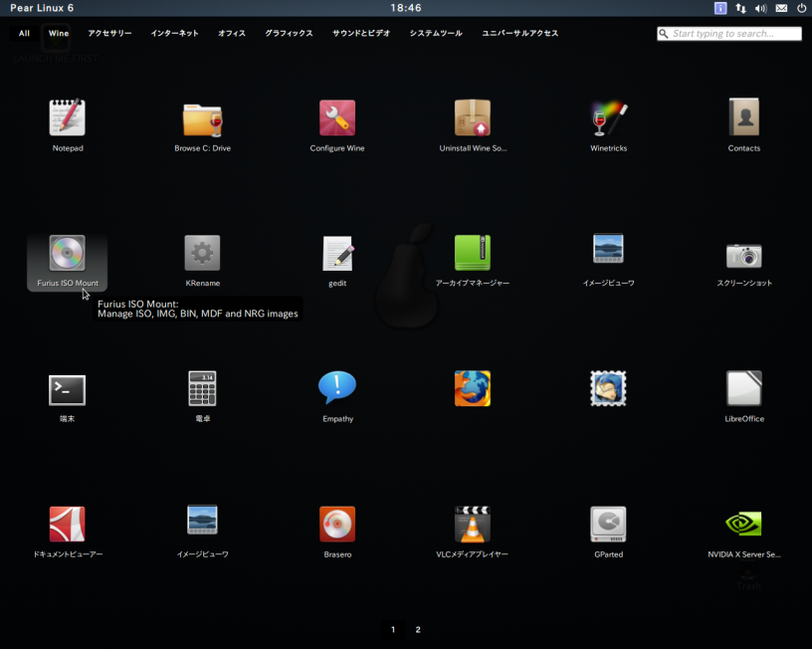Open the Winetricks app

coord(608,118)
